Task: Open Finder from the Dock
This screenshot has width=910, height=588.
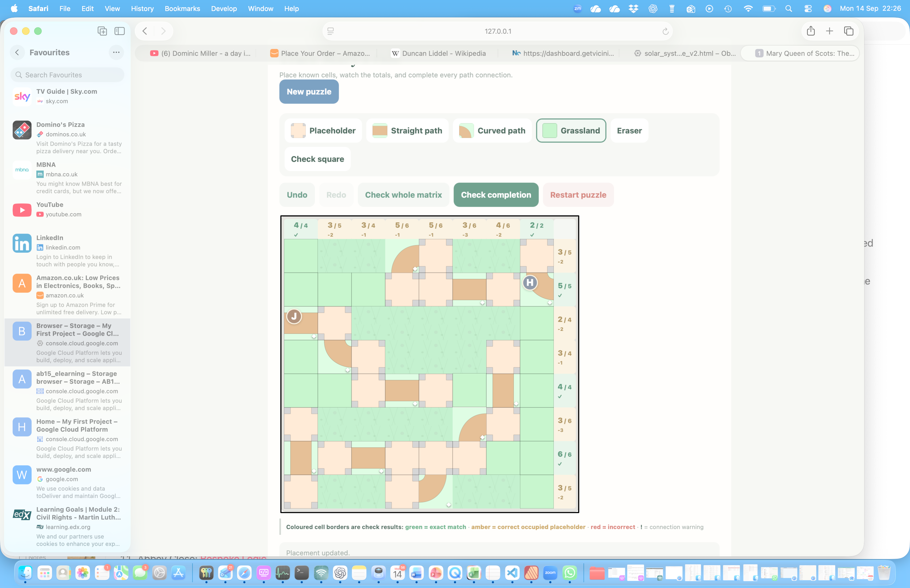Action: [x=25, y=572]
